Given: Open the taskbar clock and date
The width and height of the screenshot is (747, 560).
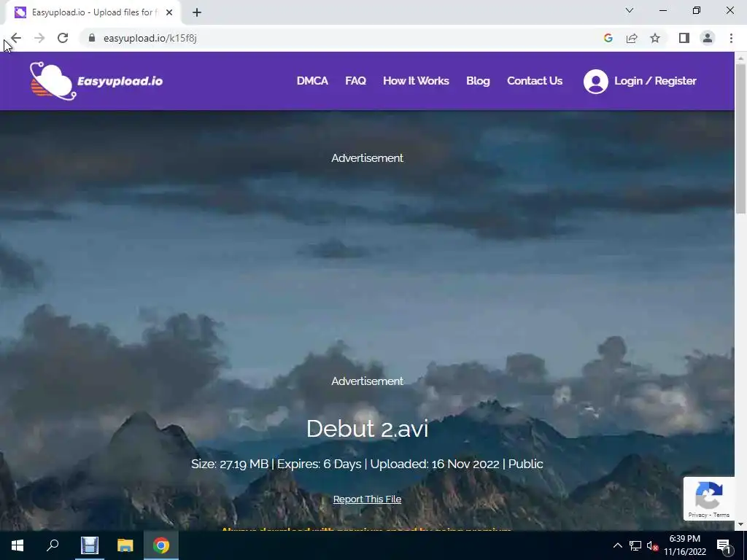Looking at the screenshot, I should click(684, 545).
